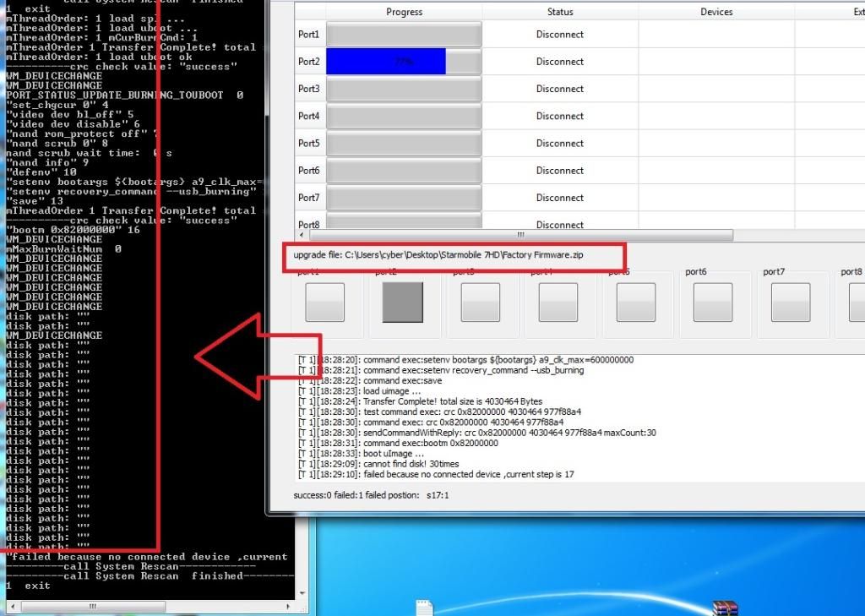Click the blue Port2 progress bar
865x616 pixels.
pyautogui.click(x=386, y=62)
